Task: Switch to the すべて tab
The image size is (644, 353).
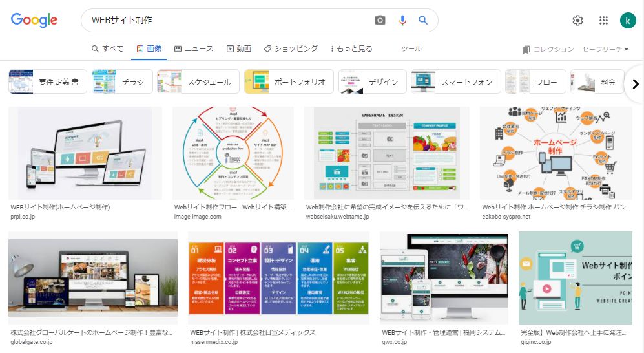Action: coord(107,48)
